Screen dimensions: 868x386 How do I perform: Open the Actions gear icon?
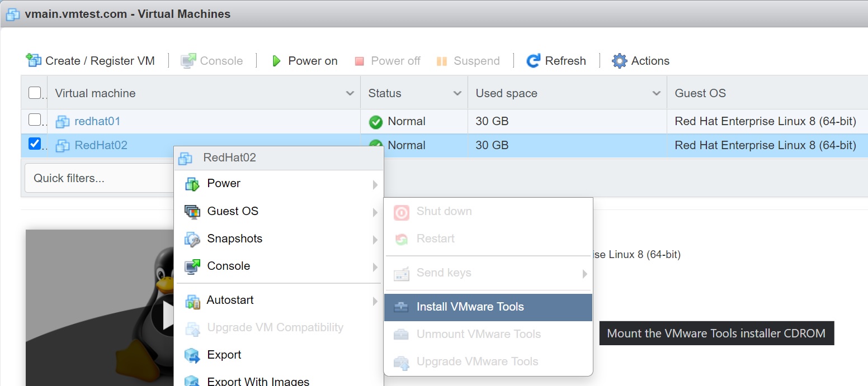620,61
